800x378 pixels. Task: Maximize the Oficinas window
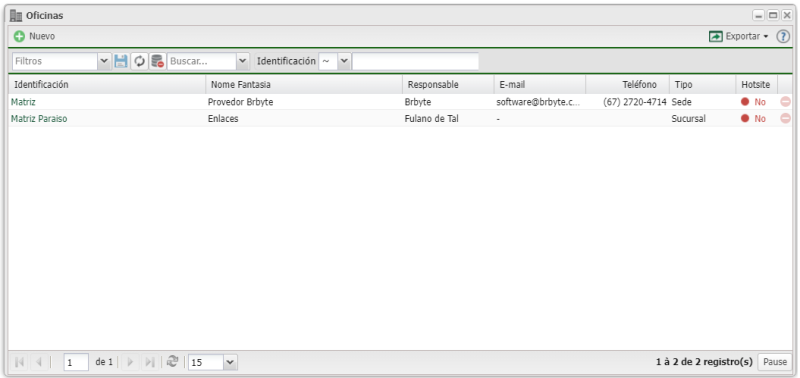[773, 16]
